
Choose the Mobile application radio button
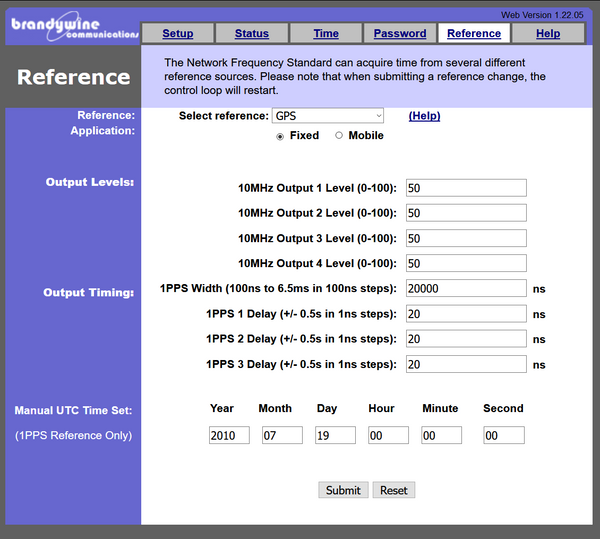339,135
